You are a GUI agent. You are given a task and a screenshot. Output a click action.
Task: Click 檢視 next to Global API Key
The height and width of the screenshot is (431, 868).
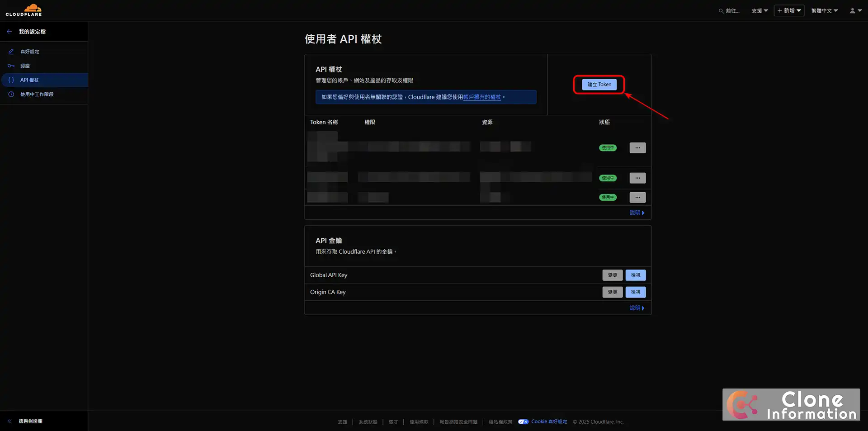pos(635,275)
